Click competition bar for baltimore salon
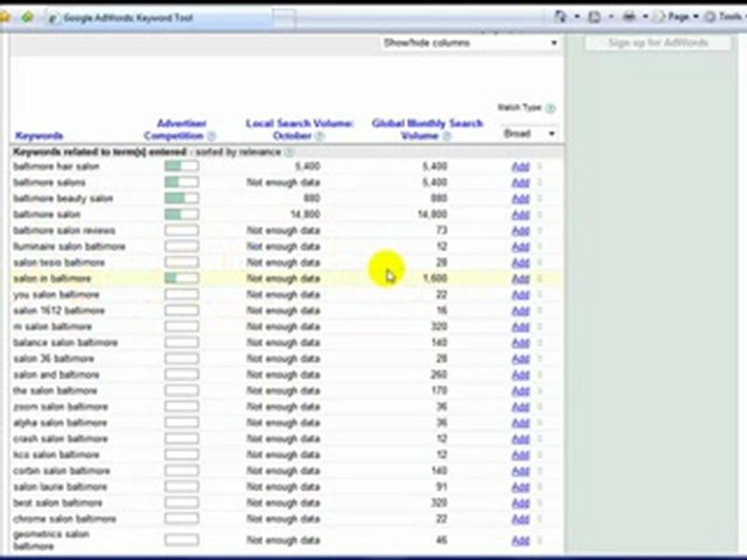This screenshot has width=747, height=560. click(x=181, y=215)
